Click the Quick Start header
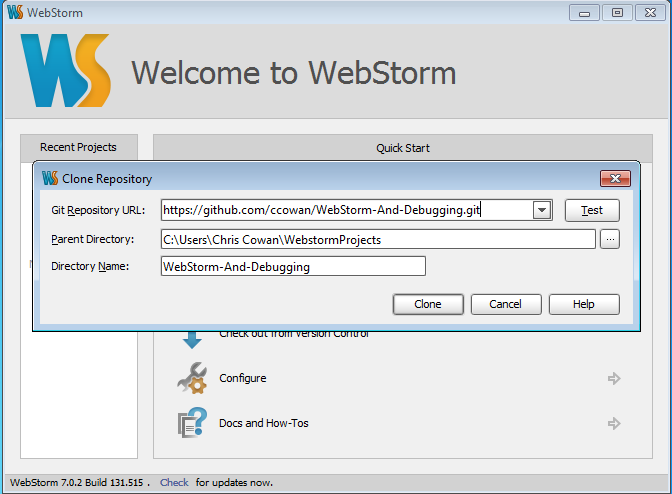 (403, 148)
